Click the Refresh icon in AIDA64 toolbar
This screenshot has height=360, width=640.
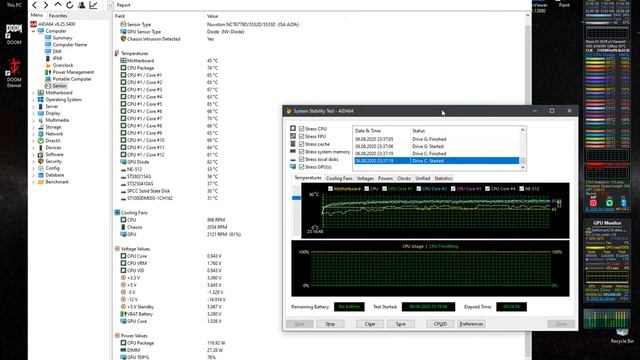69,5
